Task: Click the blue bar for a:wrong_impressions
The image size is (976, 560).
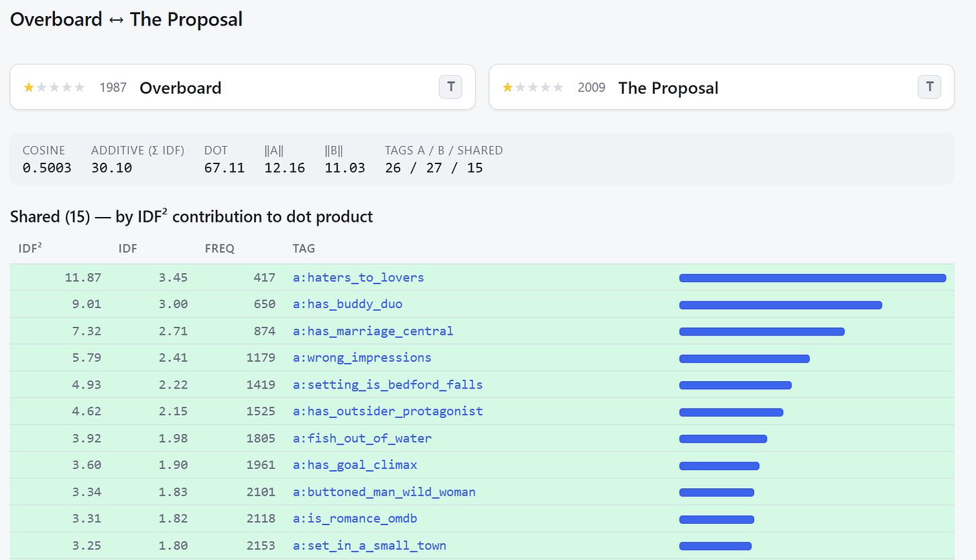Action: (x=744, y=358)
